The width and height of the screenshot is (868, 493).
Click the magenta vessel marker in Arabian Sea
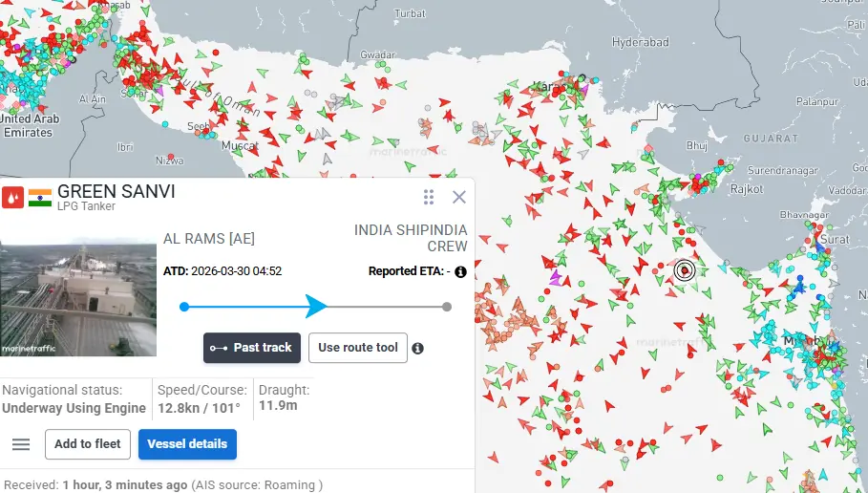pyautogui.click(x=555, y=276)
